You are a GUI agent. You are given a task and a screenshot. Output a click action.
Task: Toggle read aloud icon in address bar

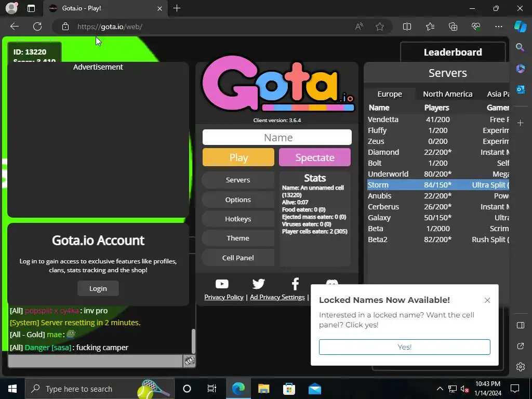click(359, 26)
